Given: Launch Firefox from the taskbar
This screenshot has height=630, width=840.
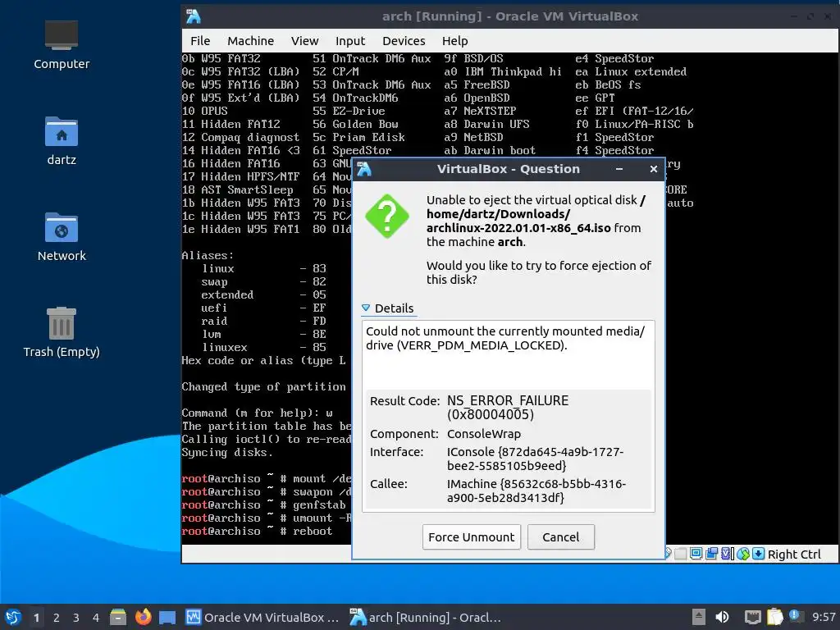Looking at the screenshot, I should (x=143, y=617).
